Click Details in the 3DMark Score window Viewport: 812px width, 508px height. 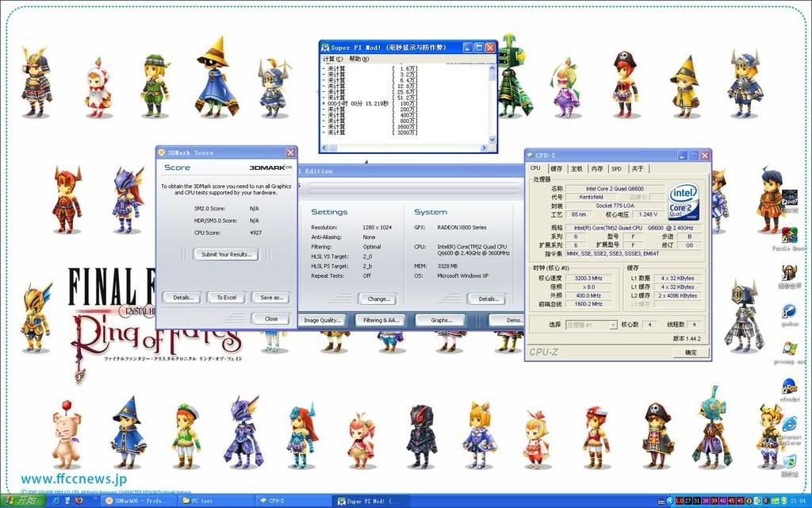(x=183, y=298)
